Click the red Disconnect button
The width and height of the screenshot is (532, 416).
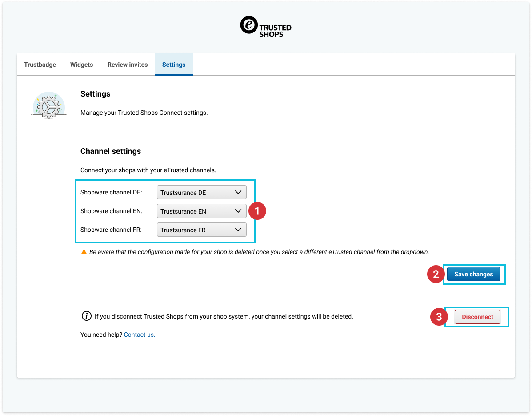pyautogui.click(x=477, y=317)
